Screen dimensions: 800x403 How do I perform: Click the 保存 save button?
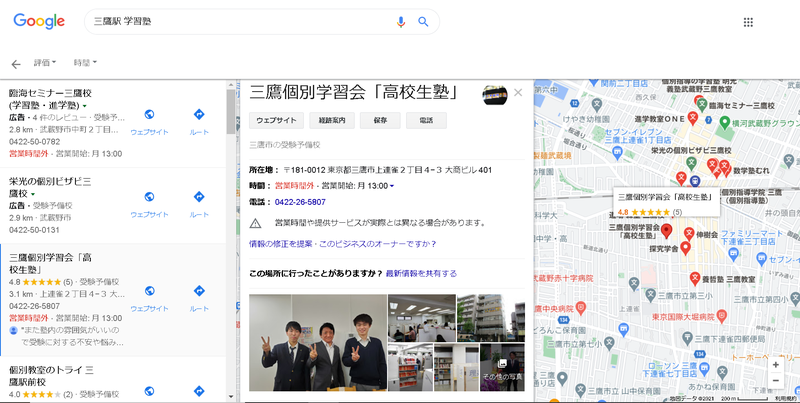pyautogui.click(x=380, y=120)
